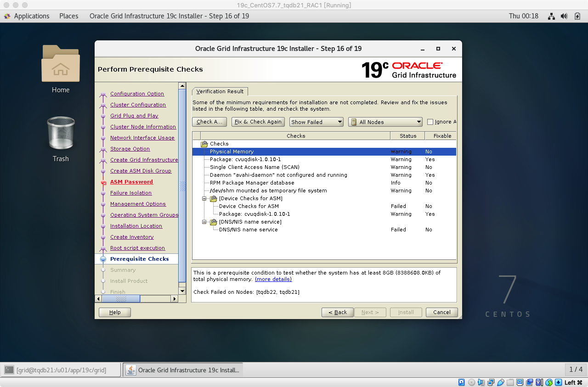The height and width of the screenshot is (387, 588).
Task: Click the step list scroll down arrow
Action: click(x=182, y=291)
